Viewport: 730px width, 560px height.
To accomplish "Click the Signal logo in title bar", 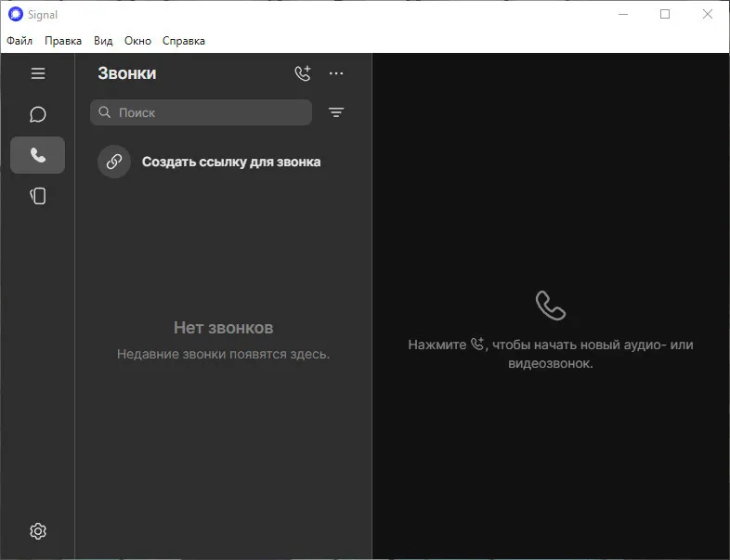I will click(x=15, y=14).
